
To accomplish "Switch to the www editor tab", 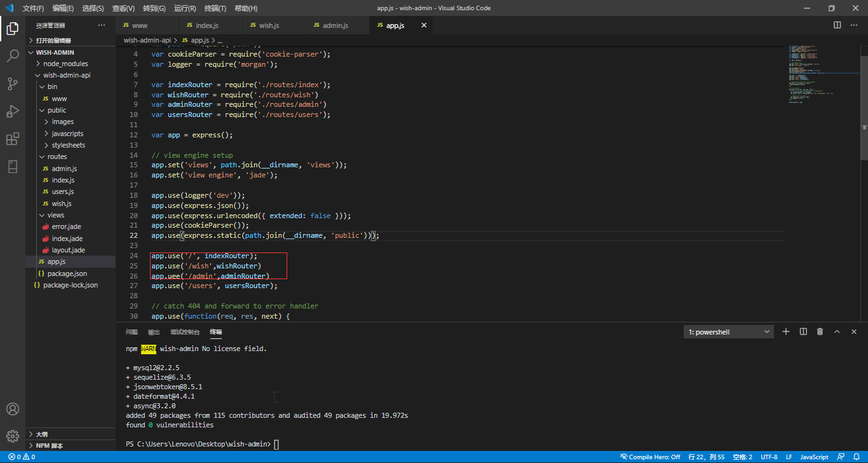I will [147, 25].
